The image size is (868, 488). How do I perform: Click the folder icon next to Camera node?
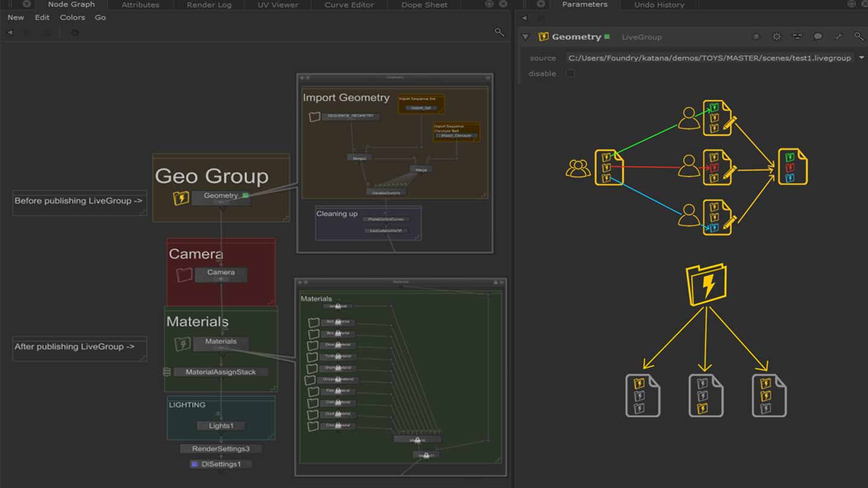click(x=184, y=275)
